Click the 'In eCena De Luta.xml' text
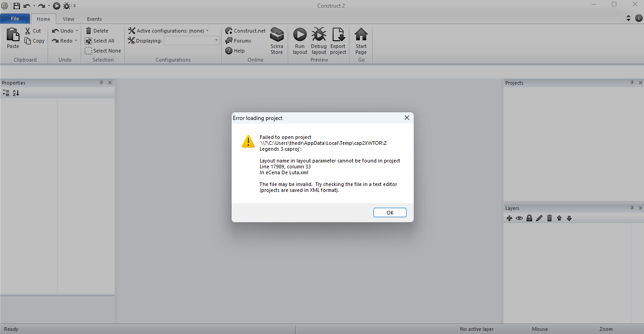 [x=284, y=172]
